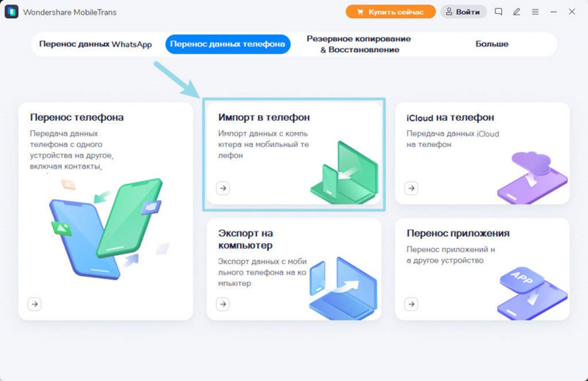Click the green laptop import illustration

point(345,172)
